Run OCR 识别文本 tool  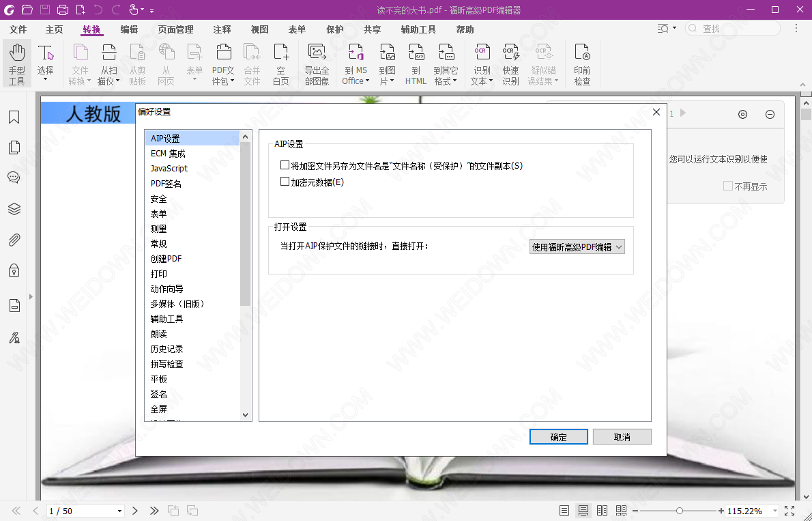pos(482,64)
